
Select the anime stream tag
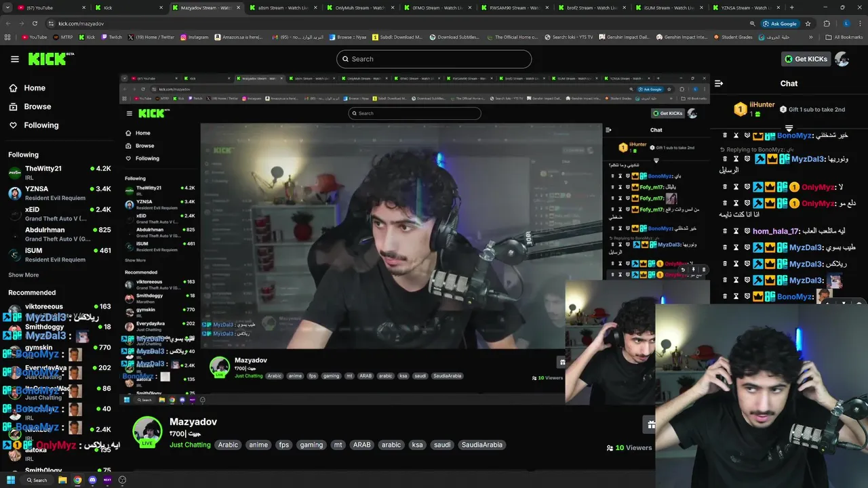click(x=258, y=445)
